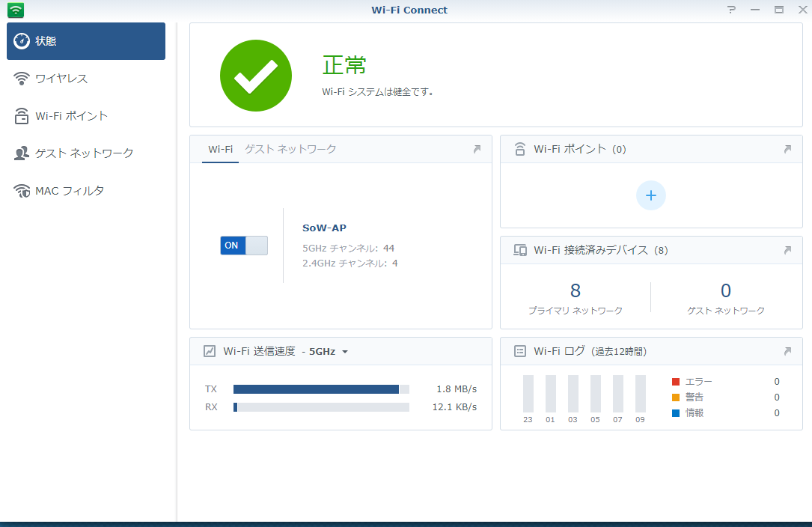The width and height of the screenshot is (812, 527).
Task: Click expand arrow in Wi-Fi ポイント panel
Action: point(787,150)
